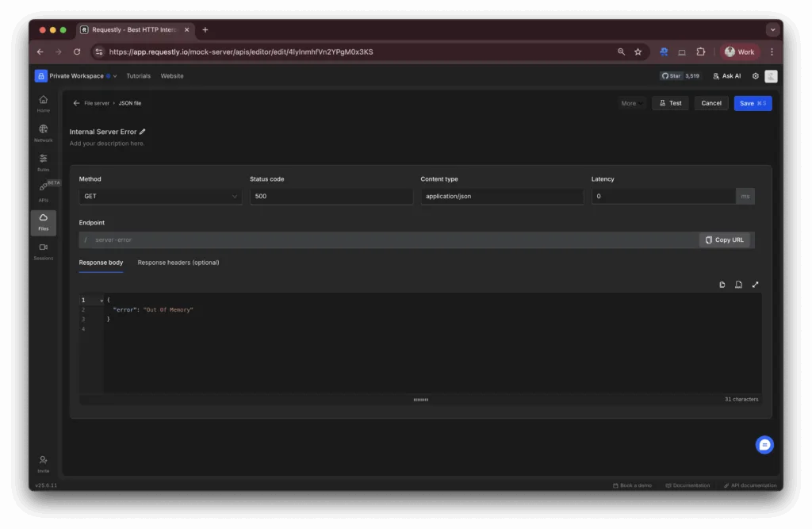Save the mock with Save button

point(753,103)
